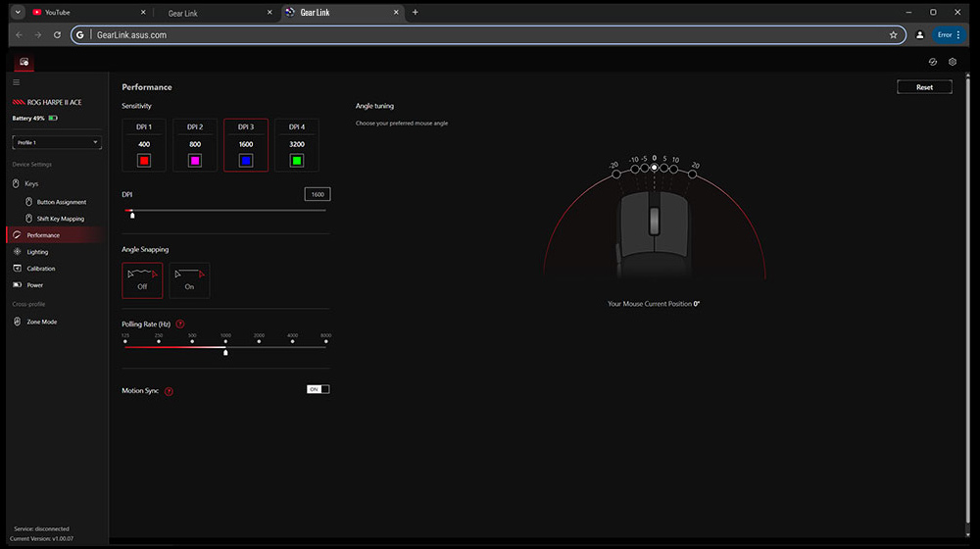Screen dimensions: 980x549
Task: Expand the browser tab search chevron
Action: click(x=18, y=12)
